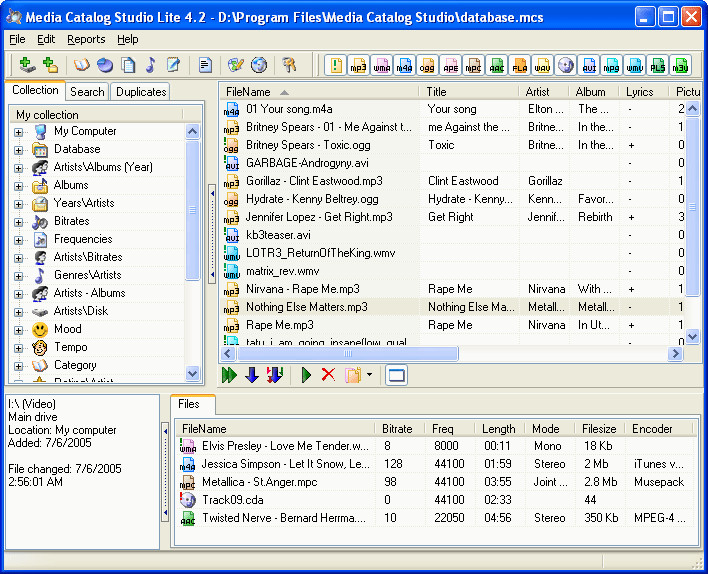Image resolution: width=708 pixels, height=574 pixels.
Task: Expand the Mood tree node
Action: pos(19,330)
